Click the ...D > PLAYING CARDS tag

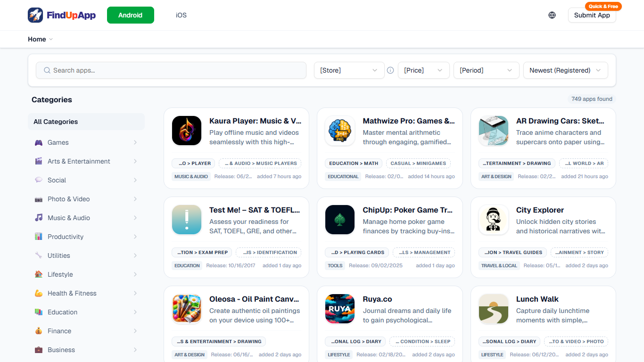pos(357,252)
